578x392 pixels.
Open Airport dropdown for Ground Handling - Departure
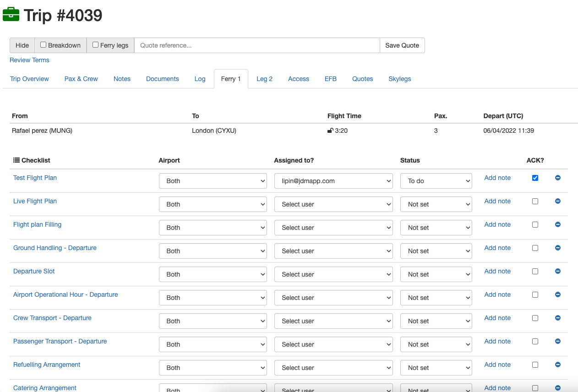pyautogui.click(x=213, y=251)
